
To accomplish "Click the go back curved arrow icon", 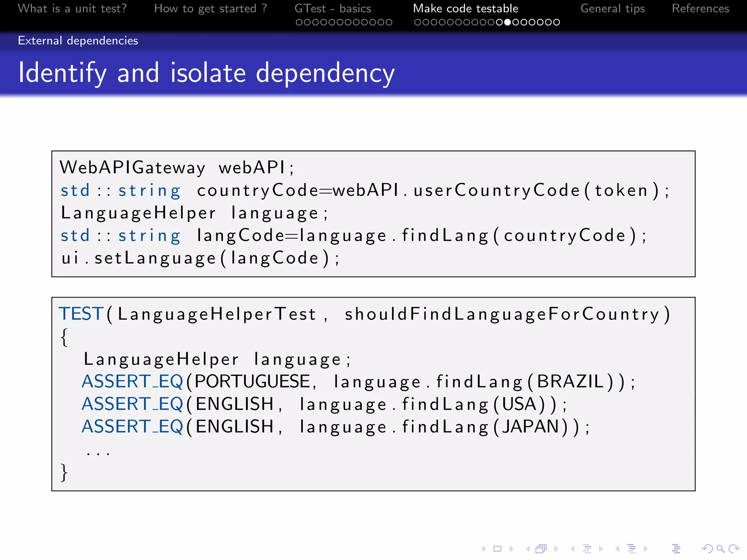I will 707,549.
